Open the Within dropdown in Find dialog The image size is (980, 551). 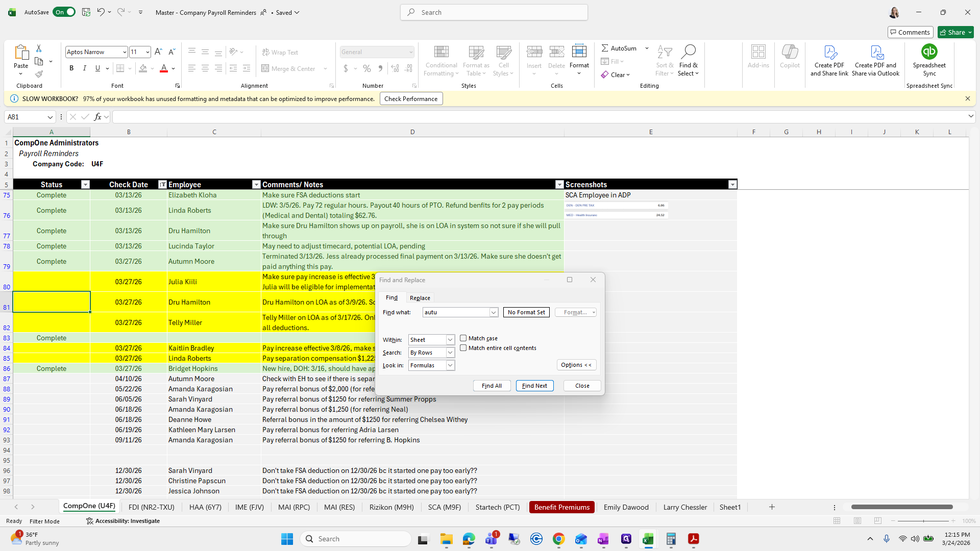pyautogui.click(x=450, y=340)
